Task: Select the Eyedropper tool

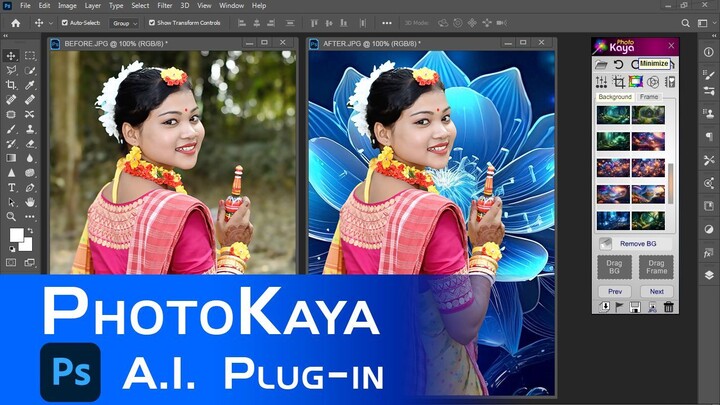Action: coord(30,85)
